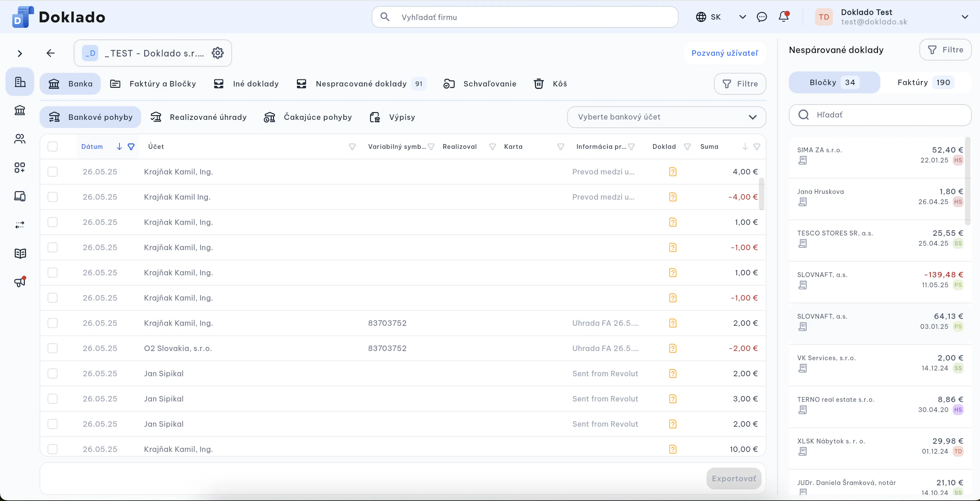Viewport: 980px width, 501px height.
Task: Switch to the Banka tab
Action: [x=70, y=84]
